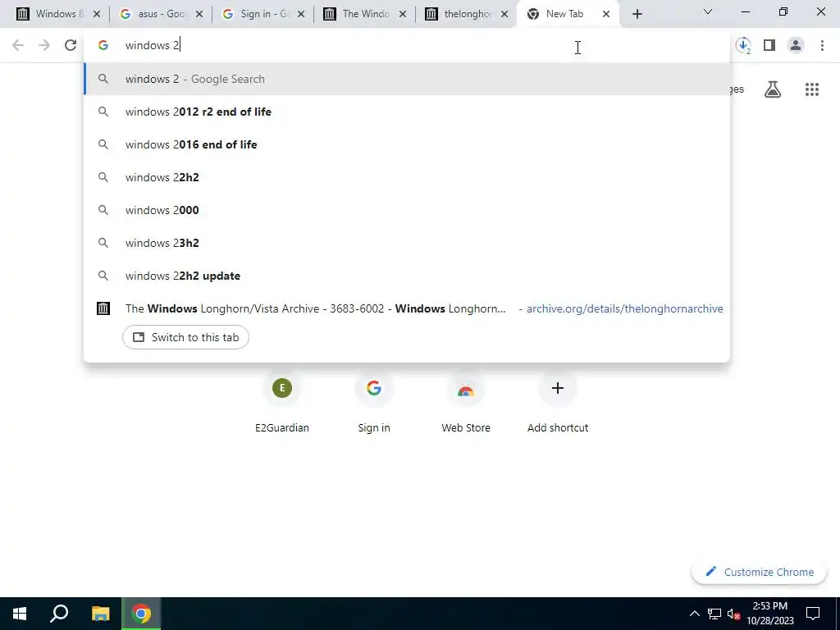The image size is (840, 630).
Task: Open the E2Guardian shortcut
Action: click(x=282, y=404)
